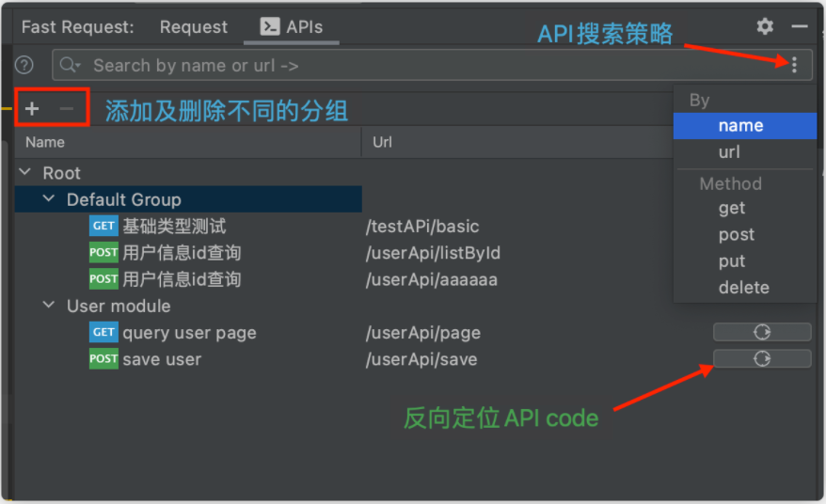The height and width of the screenshot is (504, 826).
Task: Click the Url column header
Action: 382,142
